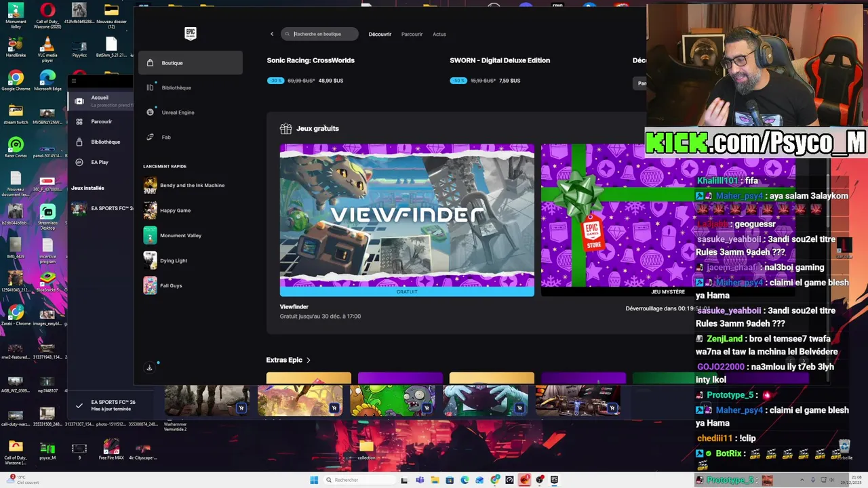The width and height of the screenshot is (868, 488).
Task: Open SWORN - Digital Deluxe Edition offer
Action: pyautogui.click(x=500, y=60)
